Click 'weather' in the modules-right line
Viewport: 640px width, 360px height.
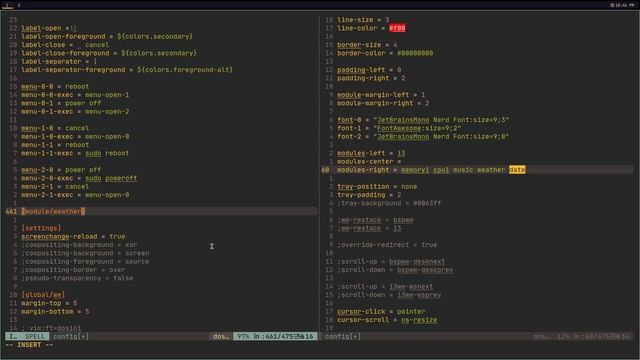(x=491, y=170)
